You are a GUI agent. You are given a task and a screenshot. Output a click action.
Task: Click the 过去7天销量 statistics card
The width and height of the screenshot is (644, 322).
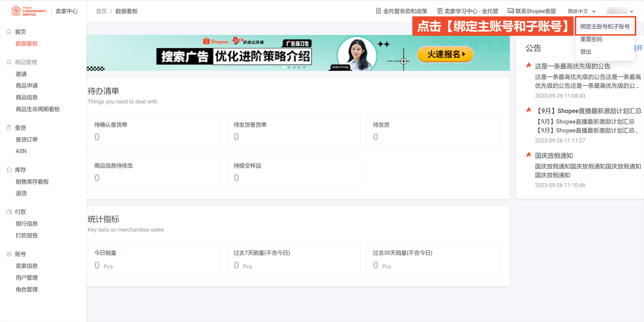point(293,259)
